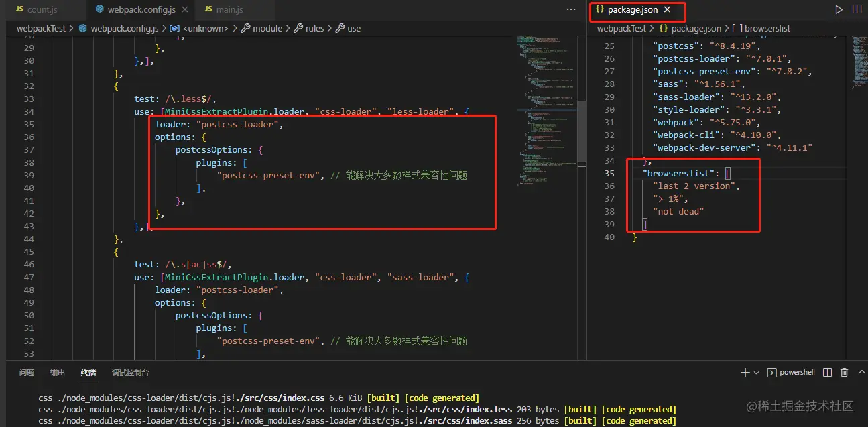868x427 pixels.
Task: Click the "style-loader" dependency line
Action: pyautogui.click(x=717, y=109)
